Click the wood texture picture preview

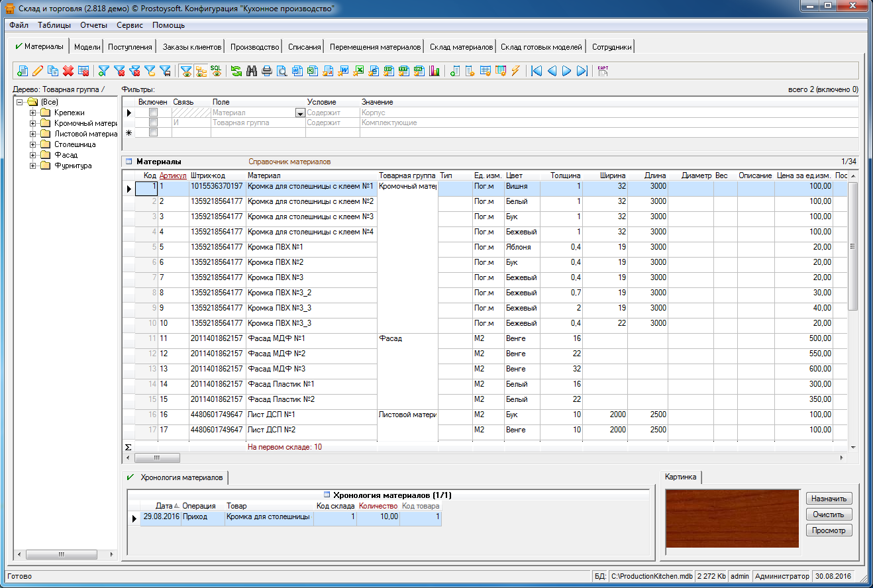coord(732,518)
